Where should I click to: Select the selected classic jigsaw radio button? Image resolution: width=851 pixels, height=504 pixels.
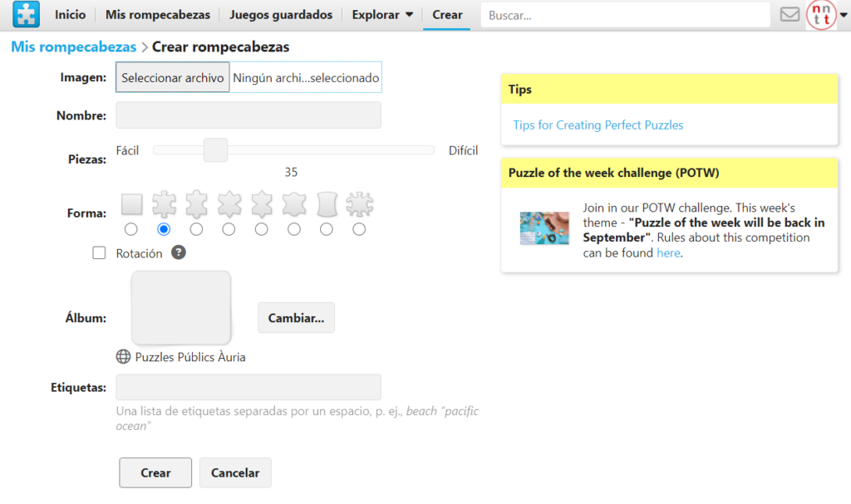click(164, 229)
